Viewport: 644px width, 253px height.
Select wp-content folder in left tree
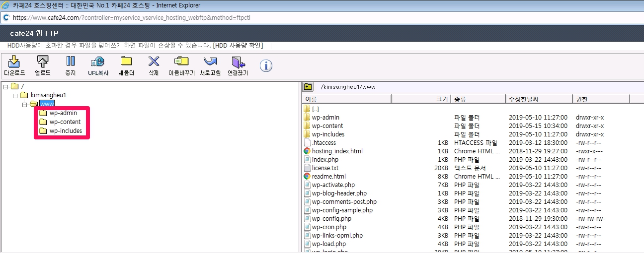coord(65,122)
